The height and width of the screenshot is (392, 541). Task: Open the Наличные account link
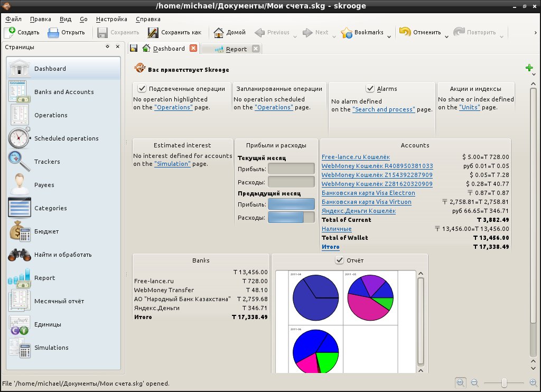click(337, 229)
